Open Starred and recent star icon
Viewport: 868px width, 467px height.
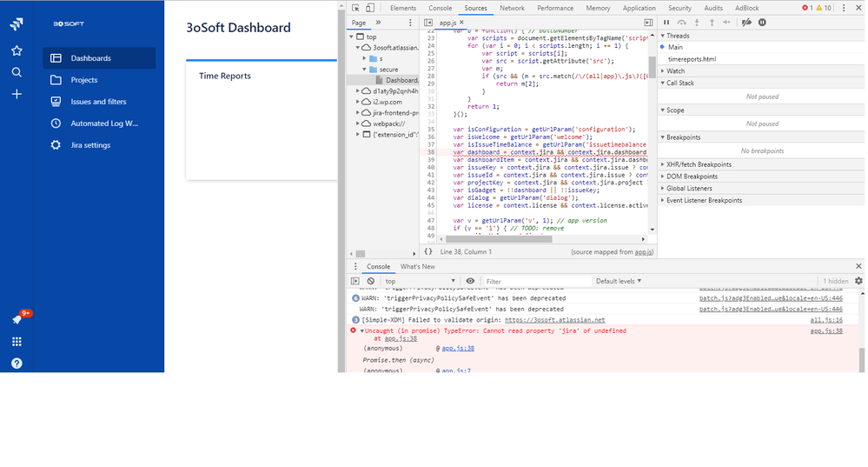click(17, 50)
